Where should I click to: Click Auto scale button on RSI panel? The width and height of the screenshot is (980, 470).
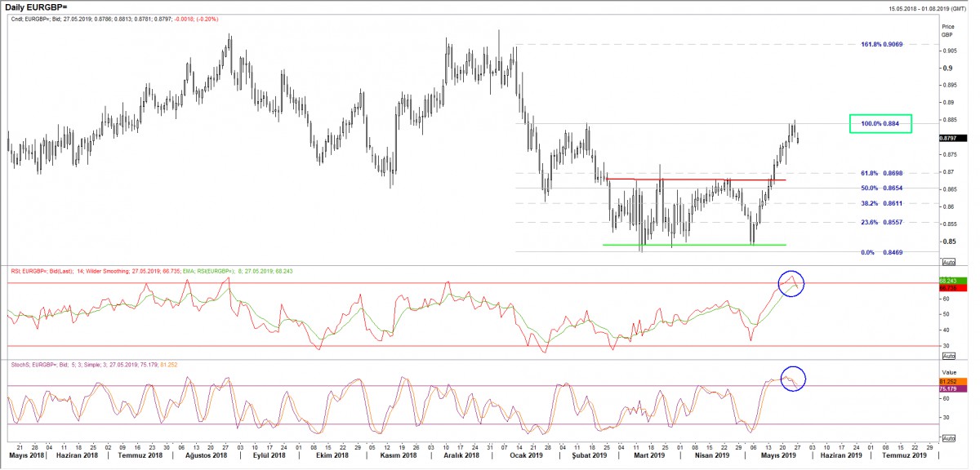[948, 357]
